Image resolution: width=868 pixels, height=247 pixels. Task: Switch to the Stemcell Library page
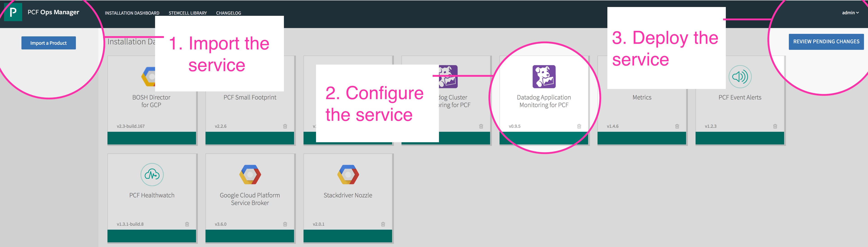187,13
